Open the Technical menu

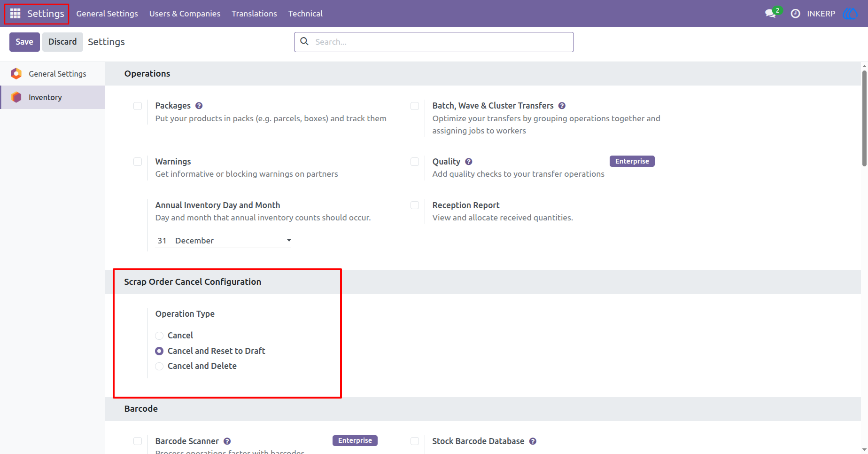tap(305, 14)
